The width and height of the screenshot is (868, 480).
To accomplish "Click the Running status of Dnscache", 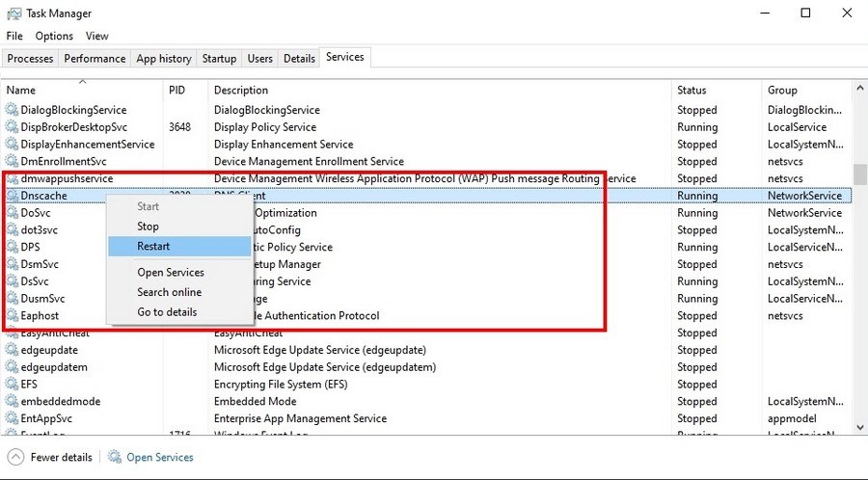I will click(697, 196).
